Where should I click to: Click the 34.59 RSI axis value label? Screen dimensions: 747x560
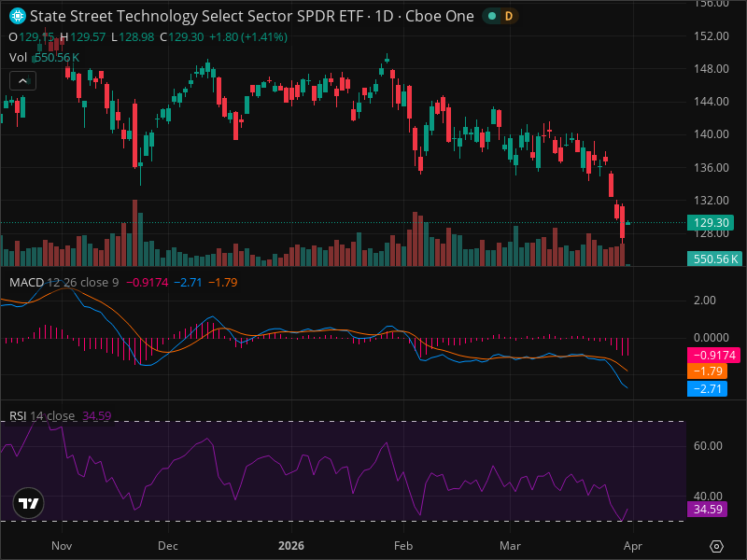(708, 509)
